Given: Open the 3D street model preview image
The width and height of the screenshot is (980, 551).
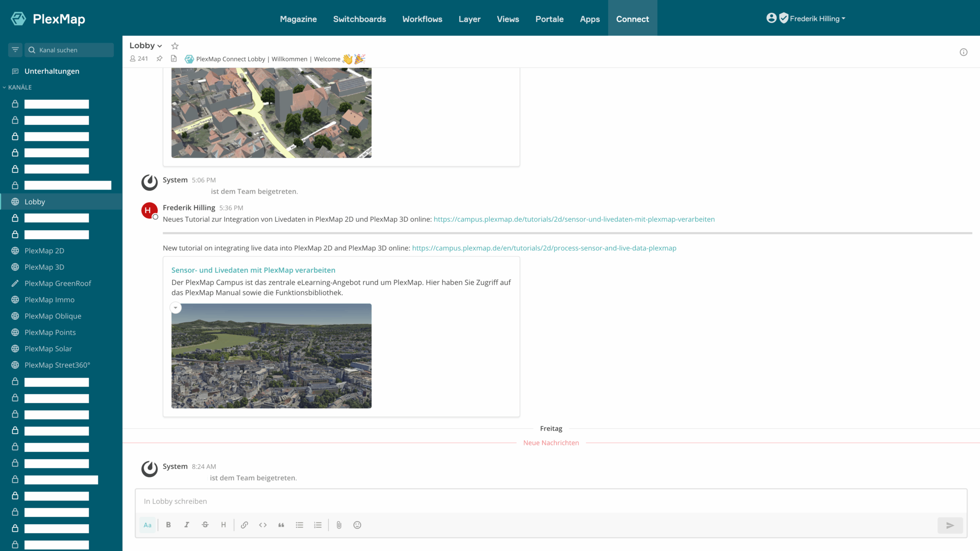Looking at the screenshot, I should click(x=271, y=113).
